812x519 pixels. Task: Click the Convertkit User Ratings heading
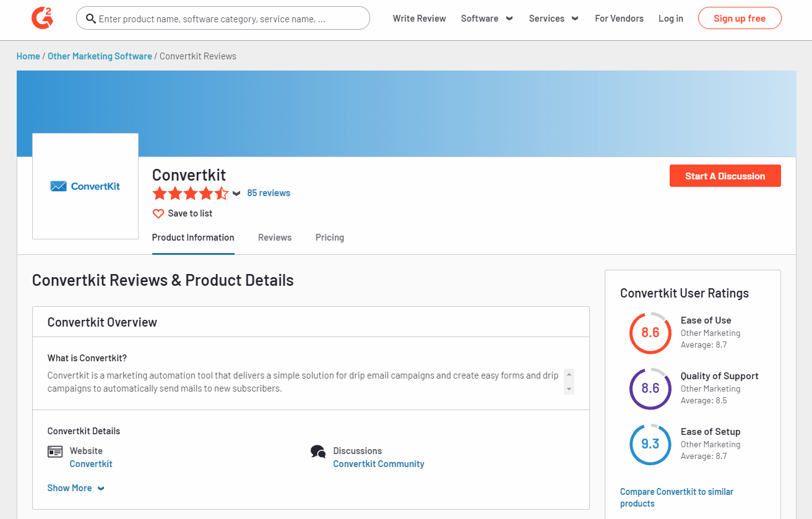click(685, 293)
